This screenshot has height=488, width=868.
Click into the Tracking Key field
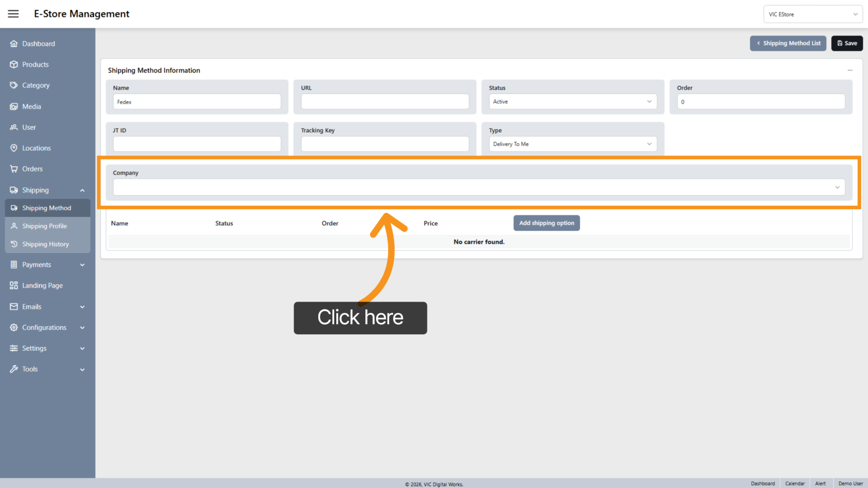[x=384, y=144]
